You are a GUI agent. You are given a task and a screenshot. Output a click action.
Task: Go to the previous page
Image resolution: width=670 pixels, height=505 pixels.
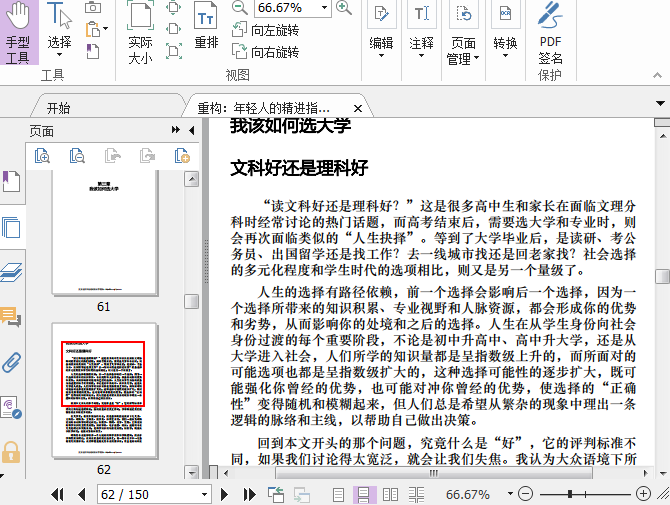(x=82, y=495)
